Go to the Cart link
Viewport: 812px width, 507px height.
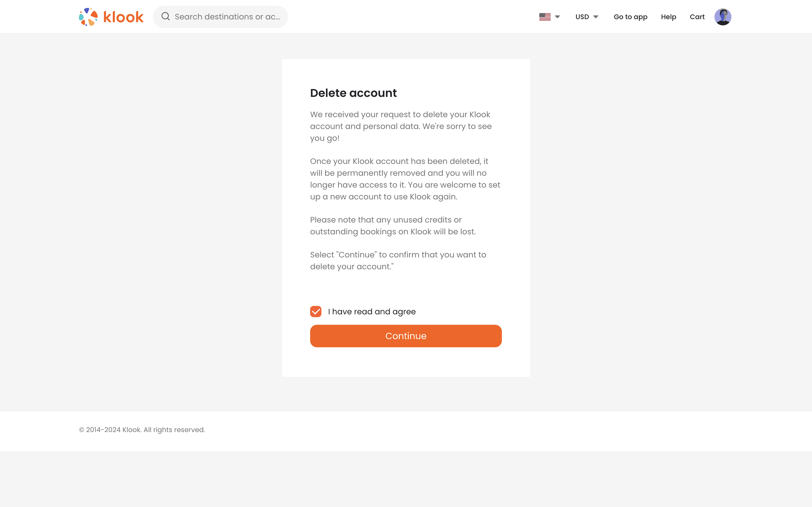[x=697, y=17]
